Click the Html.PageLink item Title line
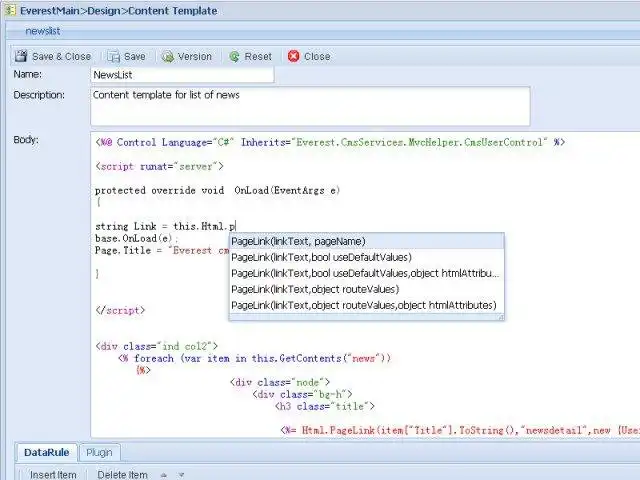640x480 pixels. [x=460, y=430]
